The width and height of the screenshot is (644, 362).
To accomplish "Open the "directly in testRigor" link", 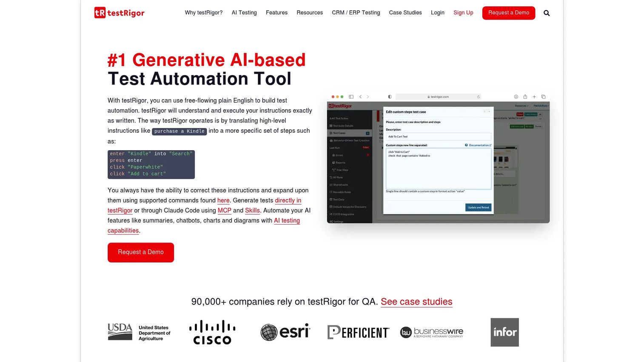I will (288, 200).
